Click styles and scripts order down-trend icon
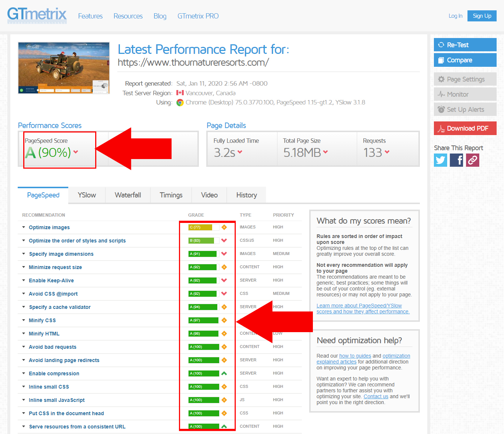This screenshot has height=434, width=504. coord(224,241)
